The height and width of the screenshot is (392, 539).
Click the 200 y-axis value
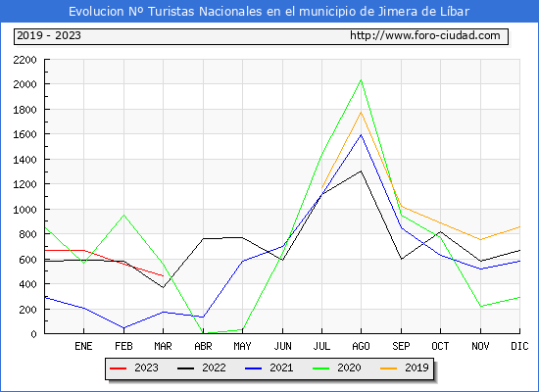point(27,310)
